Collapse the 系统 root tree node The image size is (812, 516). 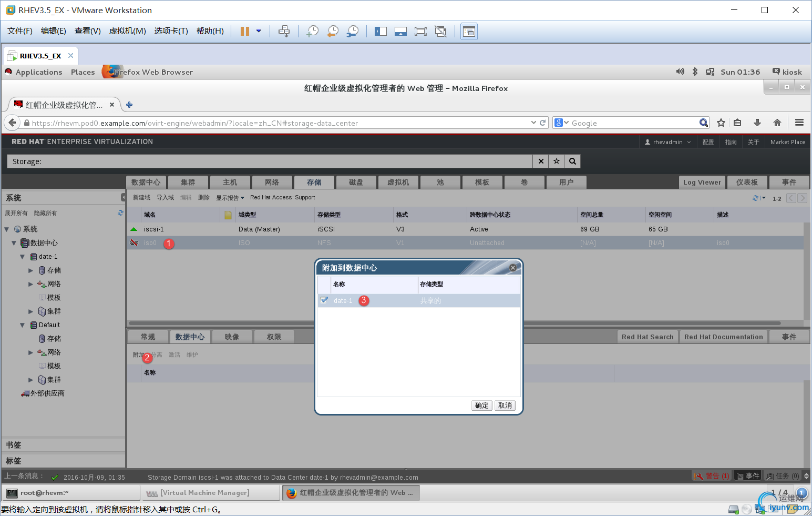click(x=7, y=229)
